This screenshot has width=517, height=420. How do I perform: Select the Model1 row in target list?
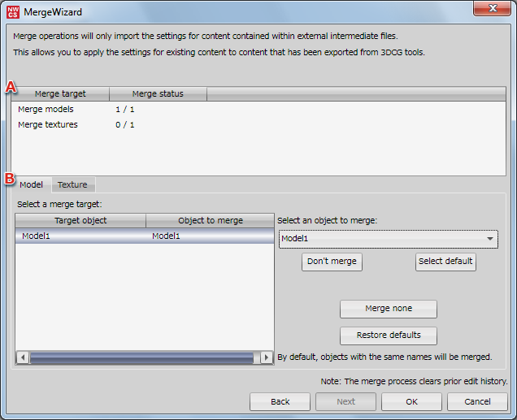(144, 236)
